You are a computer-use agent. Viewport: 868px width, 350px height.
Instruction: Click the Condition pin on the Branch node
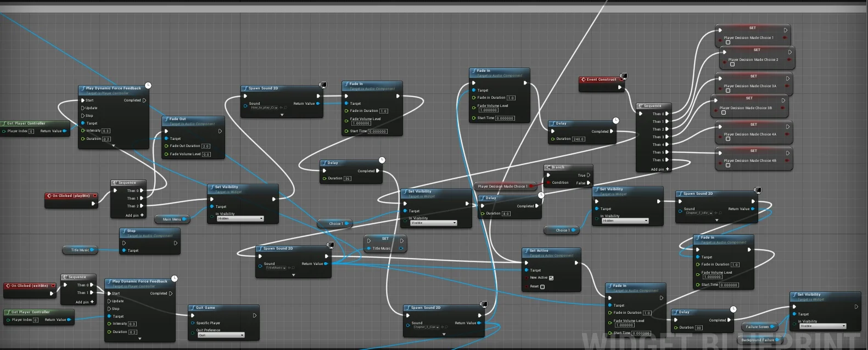coord(548,183)
